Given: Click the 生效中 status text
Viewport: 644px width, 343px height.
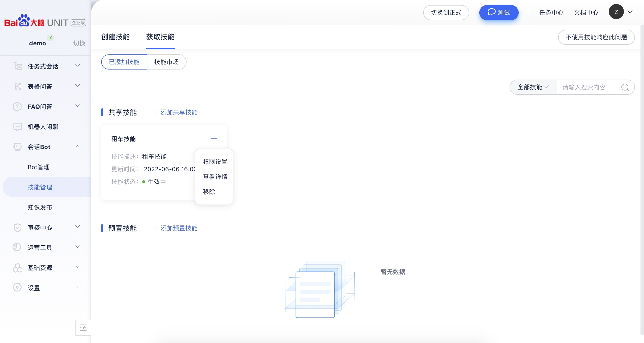Looking at the screenshot, I should point(157,182).
